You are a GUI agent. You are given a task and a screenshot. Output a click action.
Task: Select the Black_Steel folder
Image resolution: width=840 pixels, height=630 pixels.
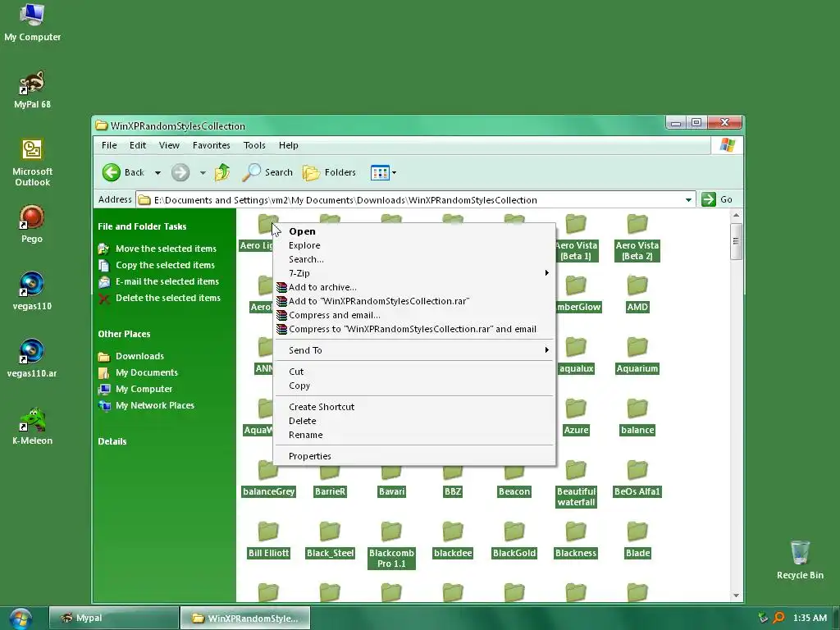coord(330,540)
